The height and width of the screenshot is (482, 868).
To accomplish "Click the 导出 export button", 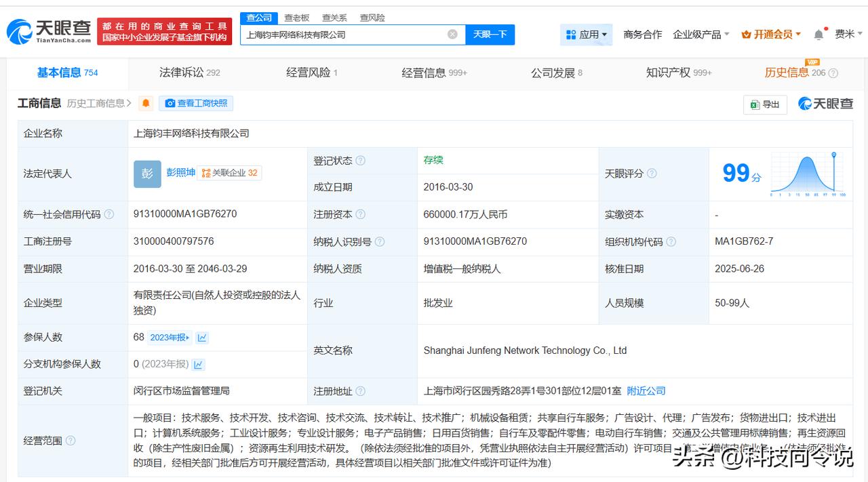I will pos(765,104).
